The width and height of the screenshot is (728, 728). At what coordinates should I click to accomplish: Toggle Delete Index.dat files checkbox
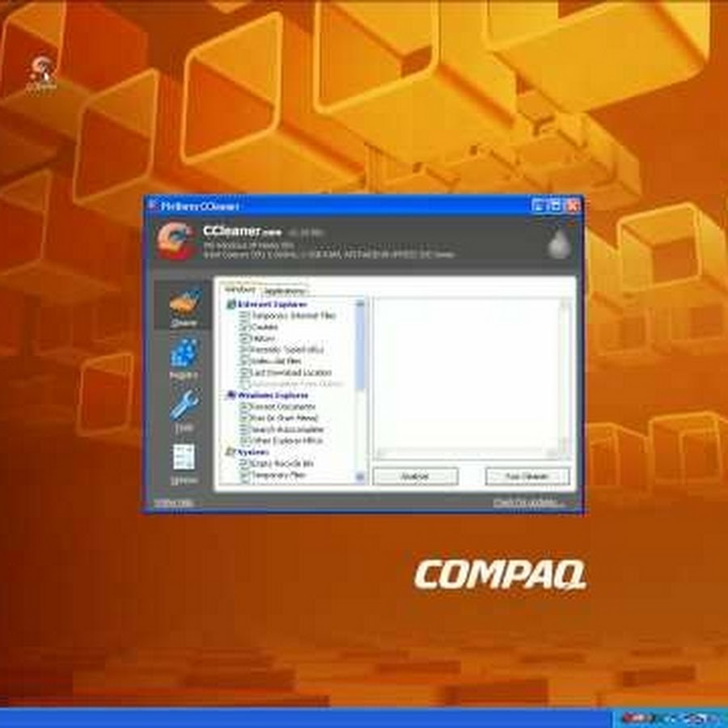click(x=245, y=362)
